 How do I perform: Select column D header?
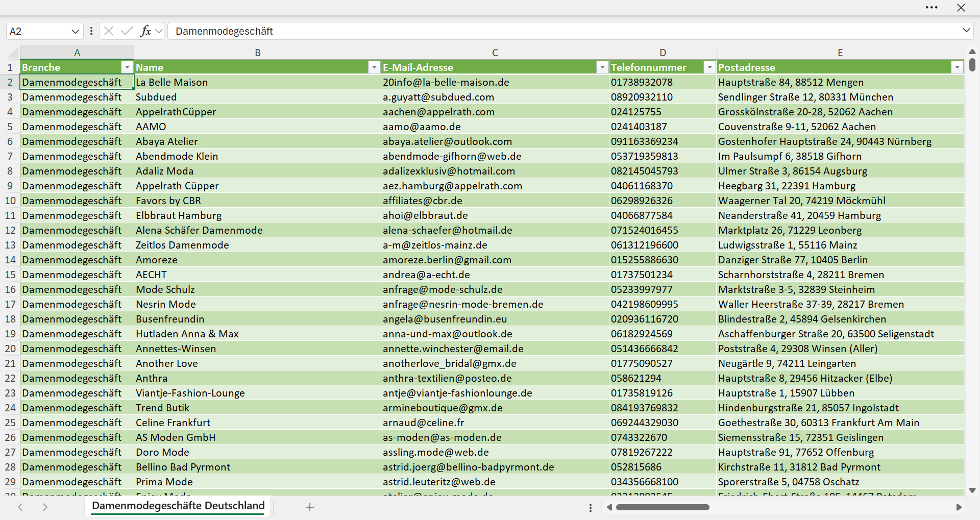pyautogui.click(x=663, y=53)
